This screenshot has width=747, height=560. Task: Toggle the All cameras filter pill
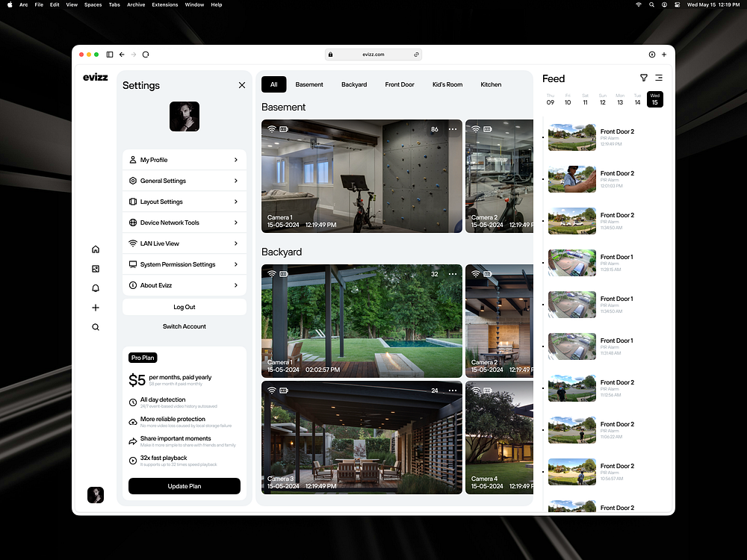tap(273, 84)
